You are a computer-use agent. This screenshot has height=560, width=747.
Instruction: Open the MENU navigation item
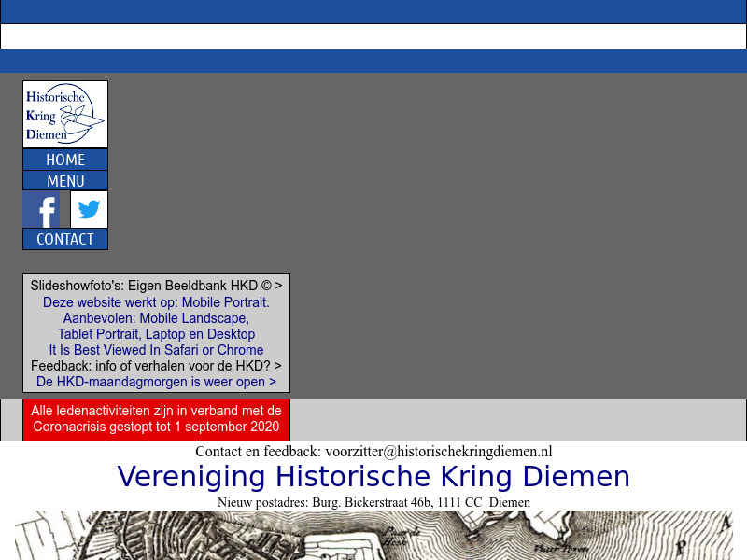coord(64,180)
